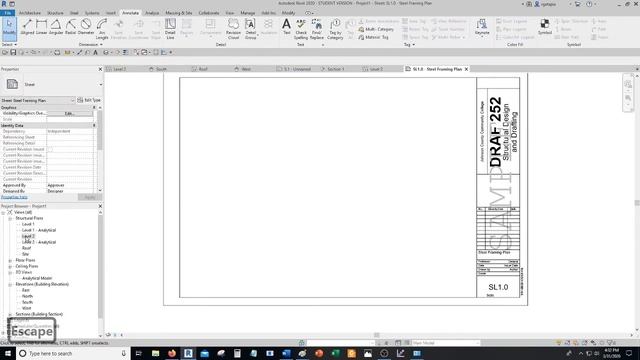Select the Angular dimension tool
640x360 pixels.
coord(56,27)
